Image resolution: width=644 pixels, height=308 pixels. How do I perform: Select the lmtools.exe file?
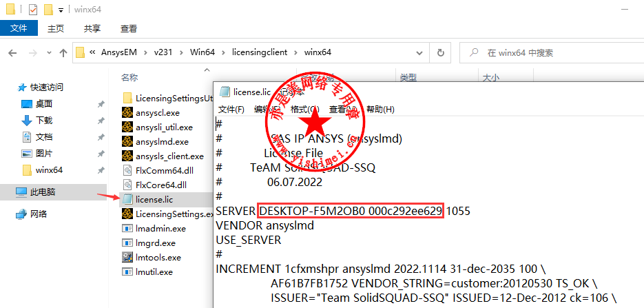152,258
